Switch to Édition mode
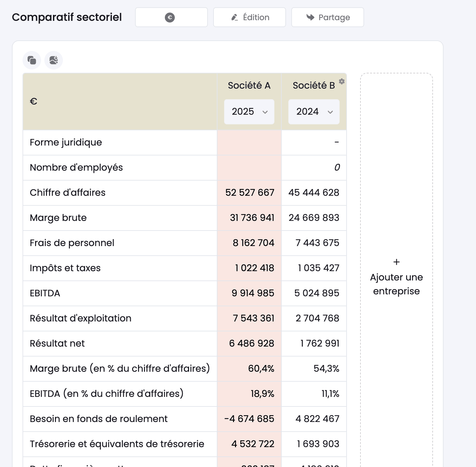 pos(250,17)
